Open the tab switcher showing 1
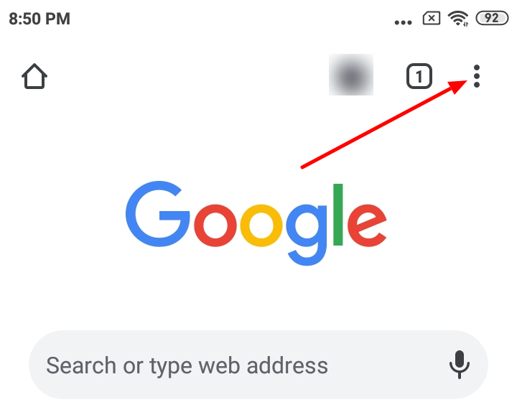Viewport: 517px width, 420px height. click(x=419, y=76)
